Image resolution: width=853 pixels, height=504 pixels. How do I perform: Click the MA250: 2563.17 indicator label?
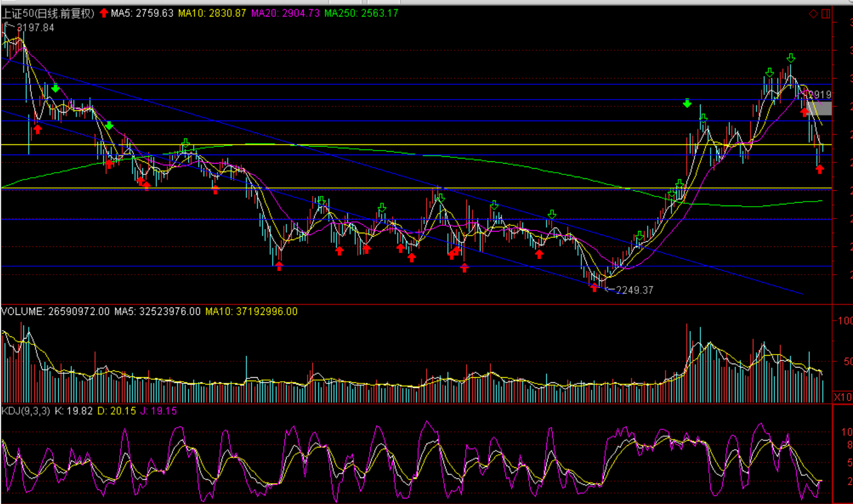(361, 13)
